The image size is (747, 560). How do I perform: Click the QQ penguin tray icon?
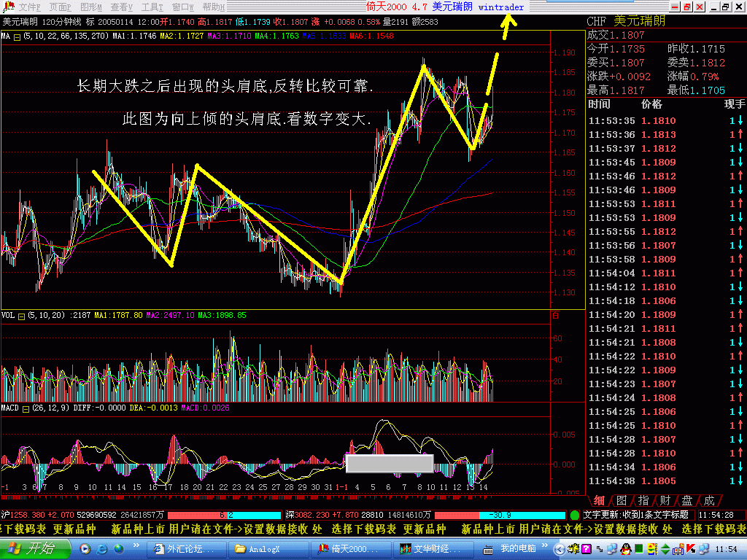coord(626,550)
